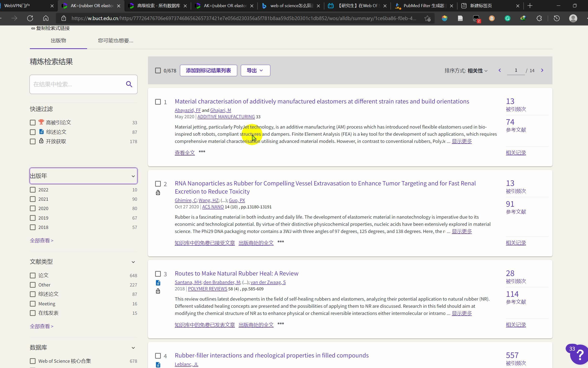588x368 pixels.
Task: Open new browser tab plus icon
Action: 530,5
